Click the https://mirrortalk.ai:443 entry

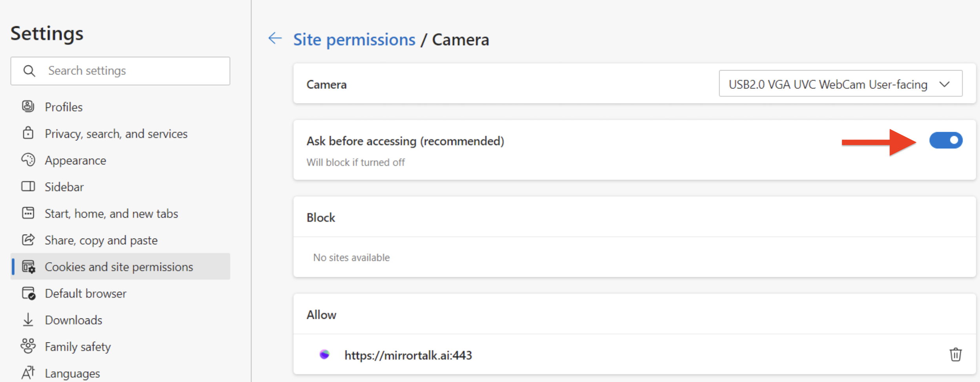pyautogui.click(x=408, y=355)
